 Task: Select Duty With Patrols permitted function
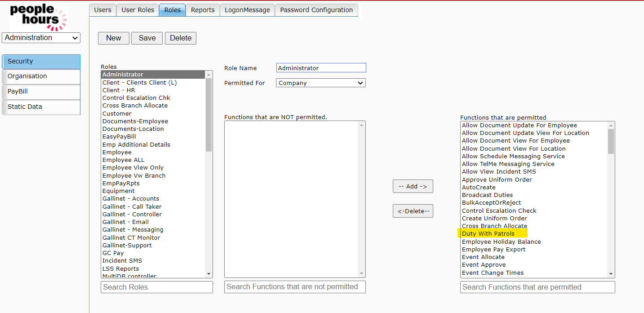[488, 234]
